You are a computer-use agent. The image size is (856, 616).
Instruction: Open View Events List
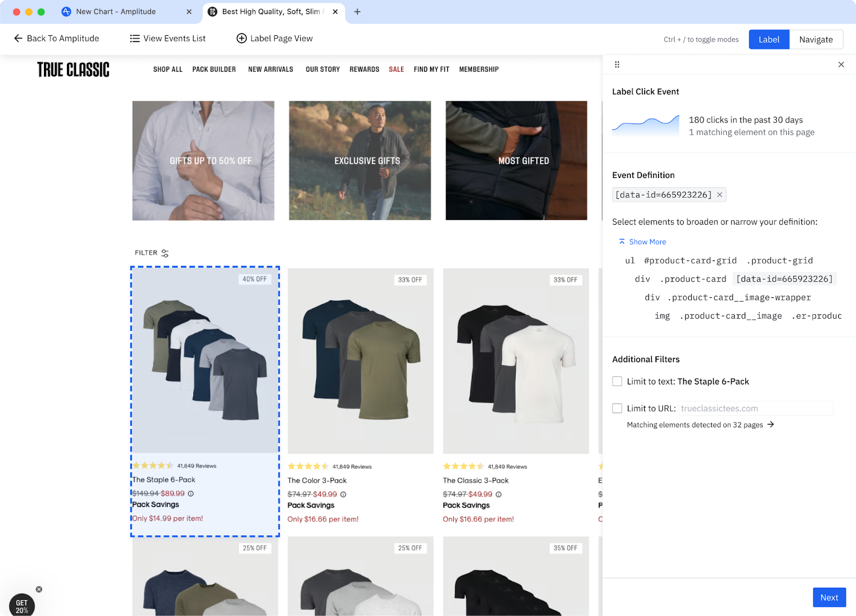(167, 38)
